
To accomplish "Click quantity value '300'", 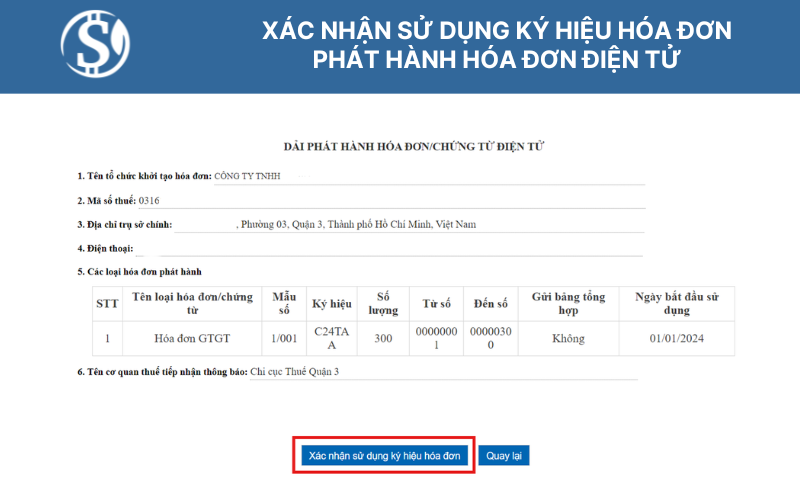I will pos(383,338).
